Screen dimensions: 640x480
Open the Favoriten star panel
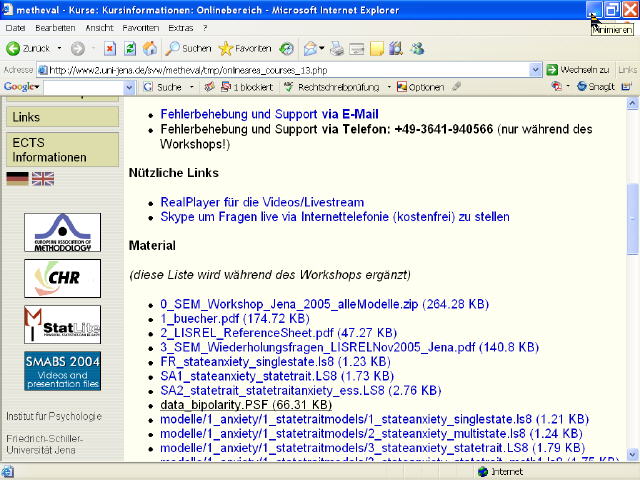click(x=245, y=48)
